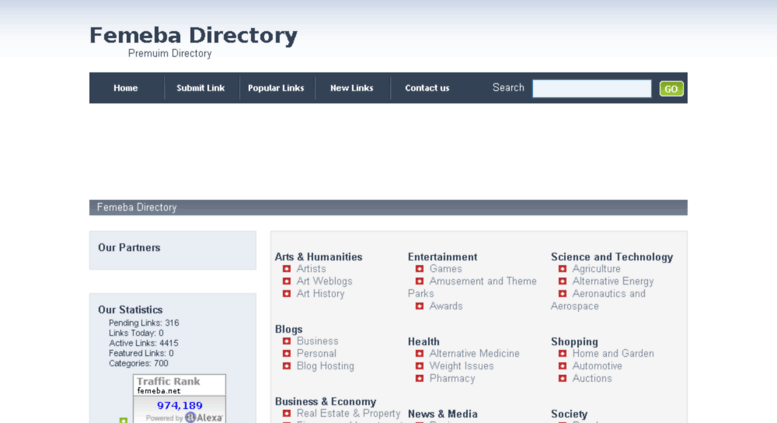Image resolution: width=777 pixels, height=423 pixels.
Task: Click the red bullet icon beside Automotive
Action: click(x=562, y=366)
